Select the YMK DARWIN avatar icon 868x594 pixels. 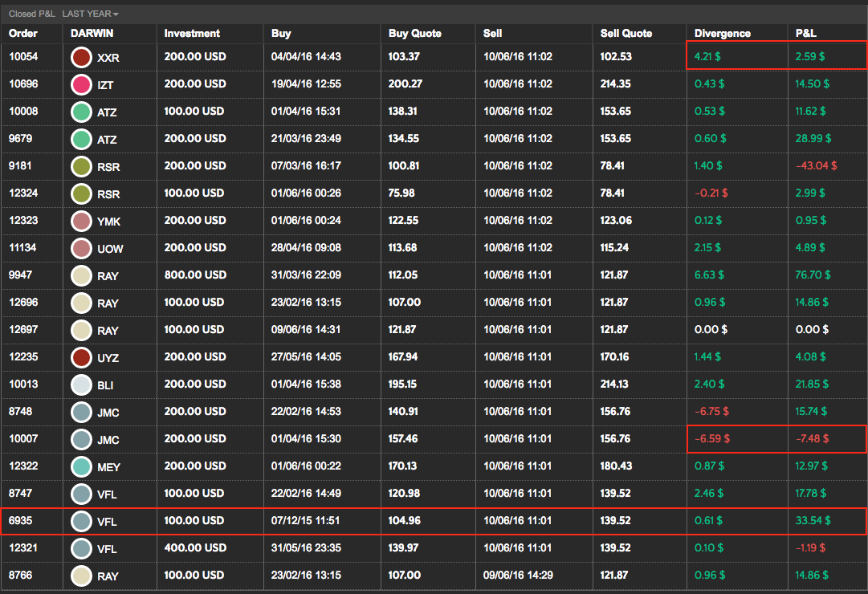(81, 221)
